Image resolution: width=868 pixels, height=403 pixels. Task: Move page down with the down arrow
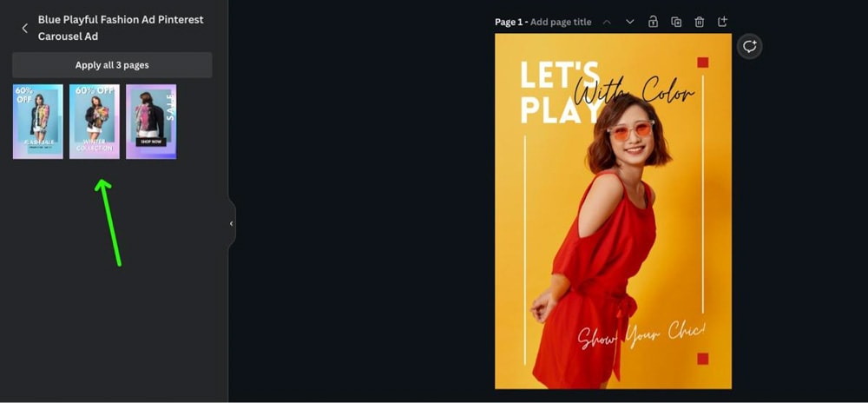pos(629,22)
